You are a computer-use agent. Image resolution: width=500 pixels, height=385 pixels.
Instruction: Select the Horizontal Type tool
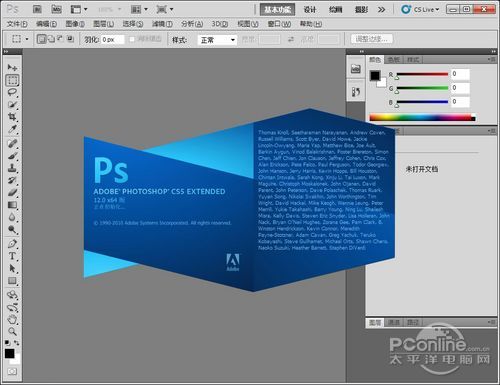pos(12,256)
